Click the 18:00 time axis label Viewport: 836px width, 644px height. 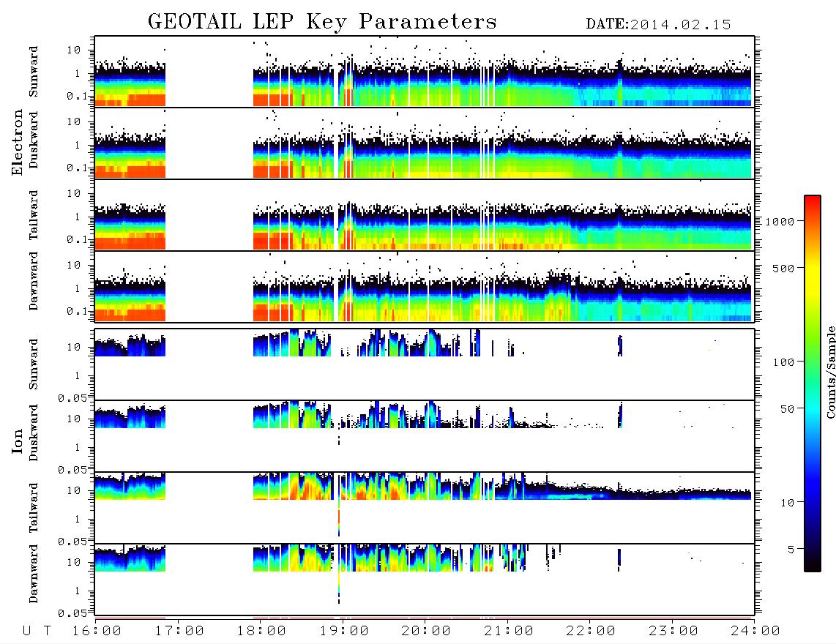[262, 632]
